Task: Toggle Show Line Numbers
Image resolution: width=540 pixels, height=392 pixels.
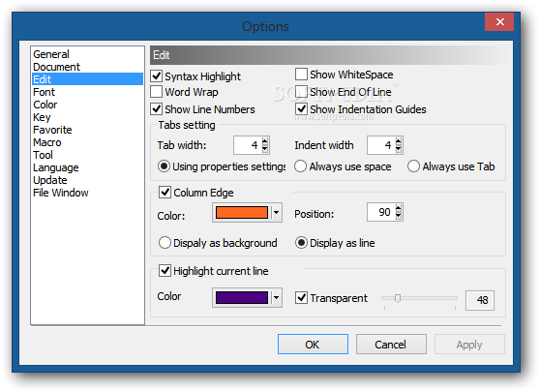Action: coord(157,108)
